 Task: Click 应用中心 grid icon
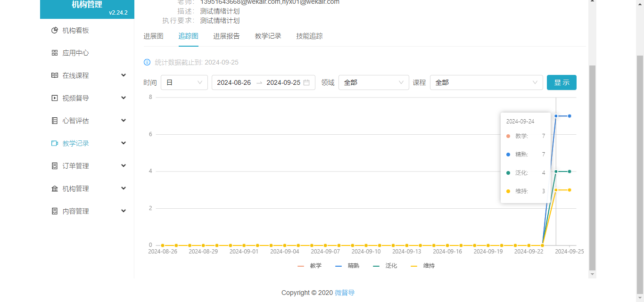point(55,53)
